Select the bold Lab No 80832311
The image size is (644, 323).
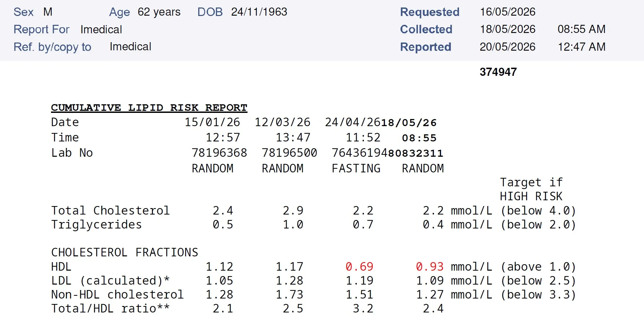(x=416, y=153)
